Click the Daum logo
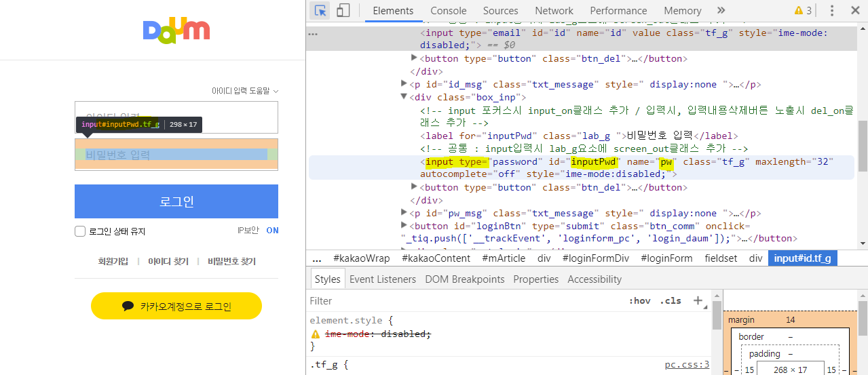 (176, 31)
